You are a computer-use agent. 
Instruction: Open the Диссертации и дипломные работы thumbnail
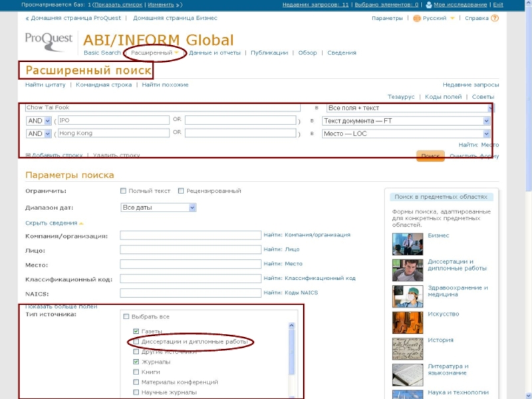(x=408, y=270)
